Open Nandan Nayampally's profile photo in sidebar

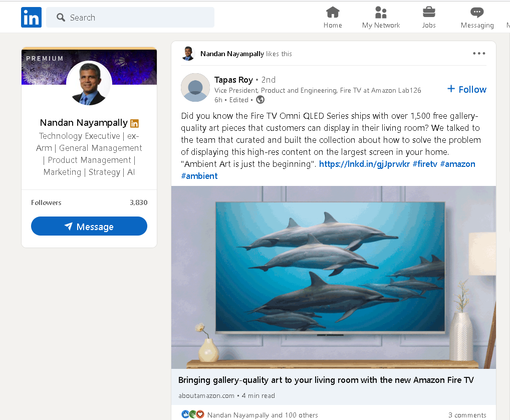point(89,83)
